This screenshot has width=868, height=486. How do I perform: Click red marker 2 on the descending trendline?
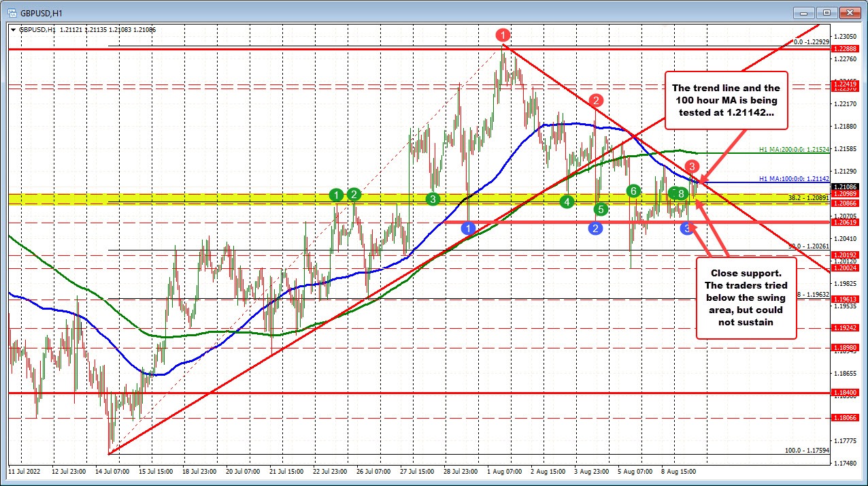point(595,99)
